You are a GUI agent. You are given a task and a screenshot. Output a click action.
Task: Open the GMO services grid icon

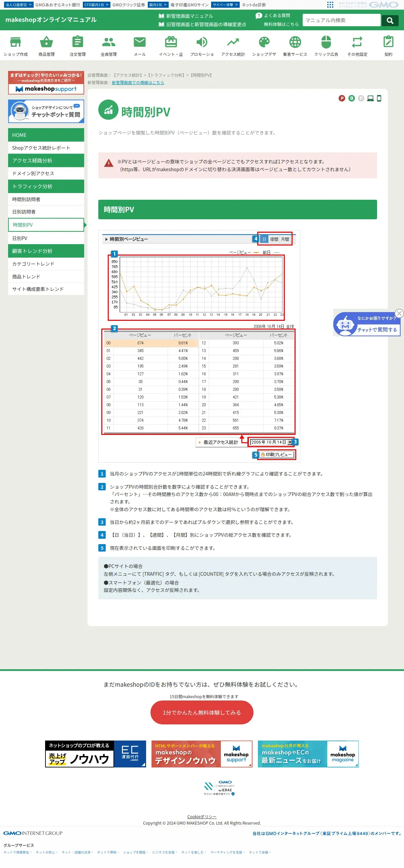(x=330, y=5)
